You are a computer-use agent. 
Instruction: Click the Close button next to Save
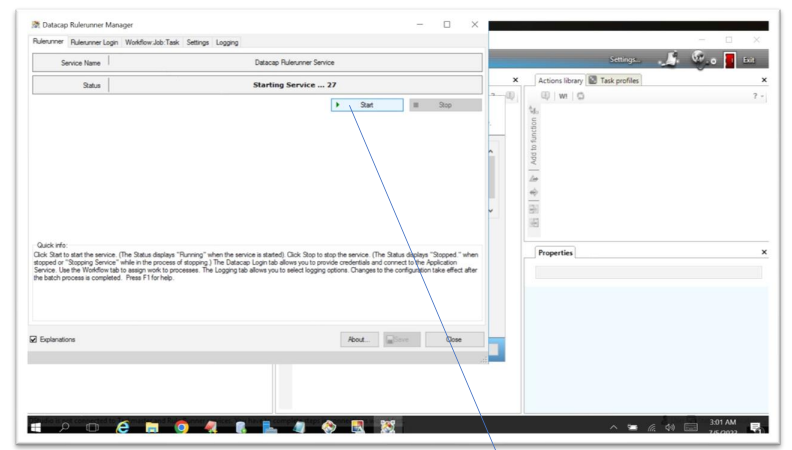coord(454,339)
